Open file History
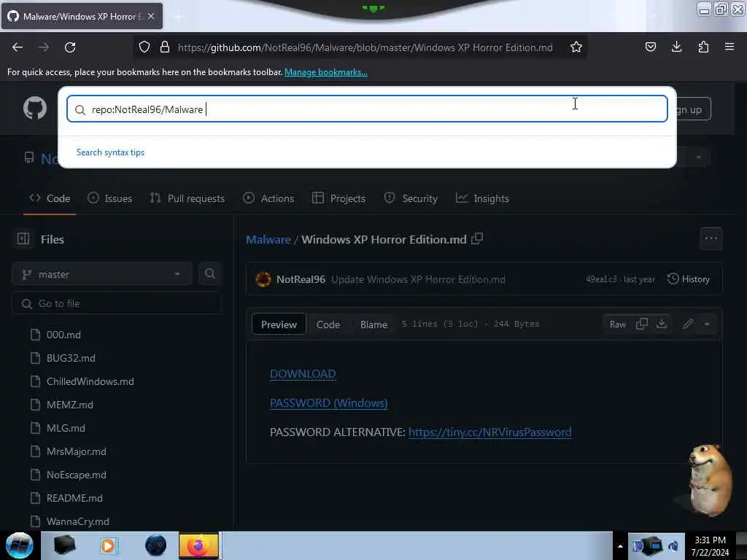This screenshot has height=560, width=747. pyautogui.click(x=689, y=279)
